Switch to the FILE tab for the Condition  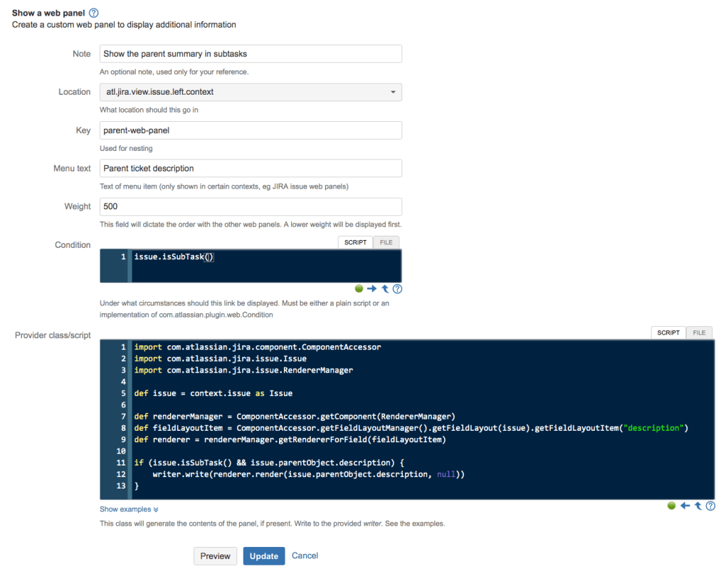(385, 242)
